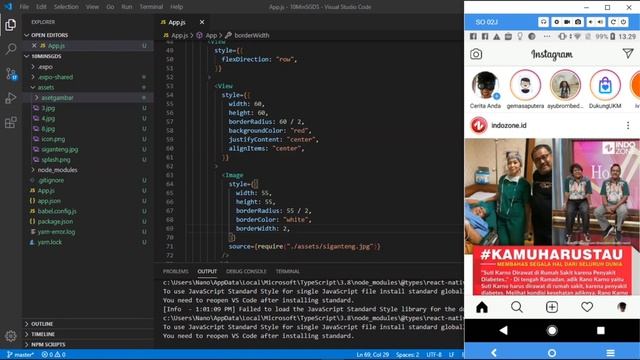Click emulator rotate icon
This screenshot has height=360, width=640.
(613, 22)
